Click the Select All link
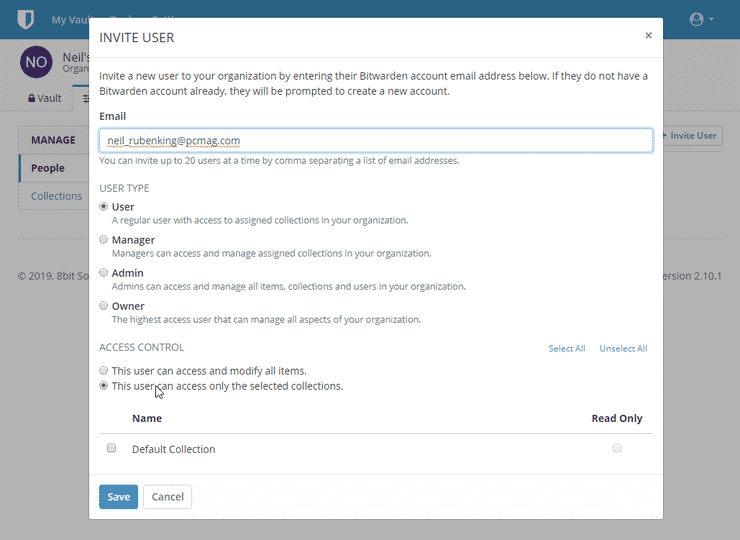This screenshot has width=740, height=540. pyautogui.click(x=567, y=348)
